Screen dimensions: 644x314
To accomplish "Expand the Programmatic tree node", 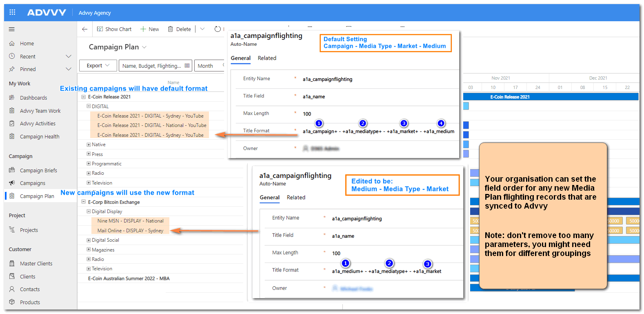I will 89,163.
